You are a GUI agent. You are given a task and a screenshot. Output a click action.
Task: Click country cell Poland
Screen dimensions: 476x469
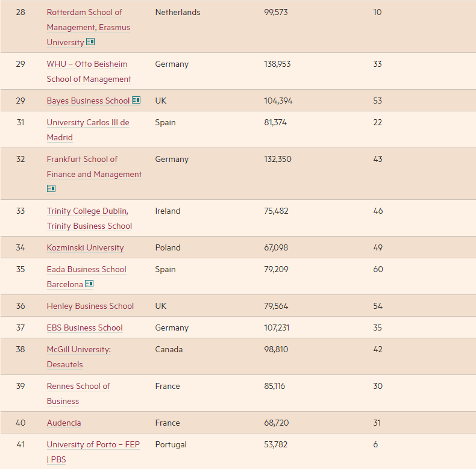pos(168,247)
